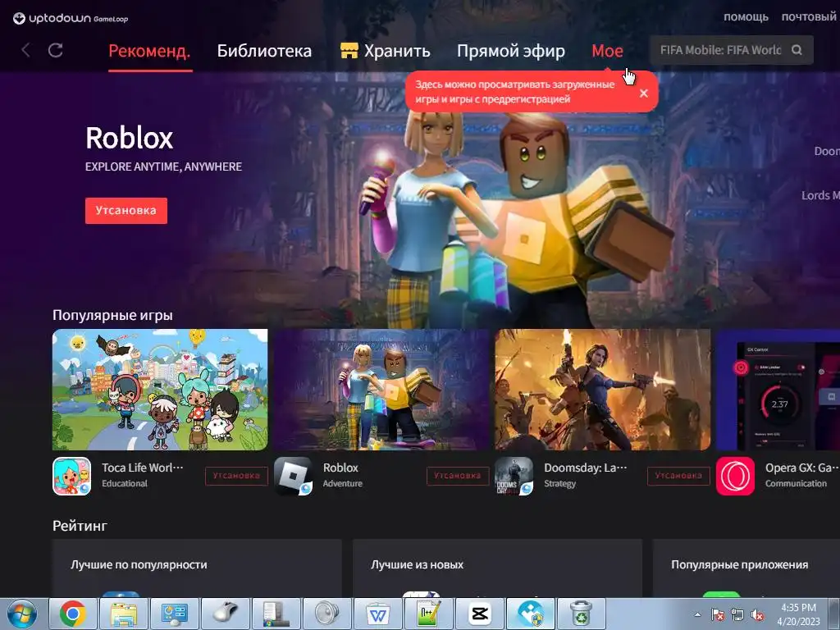
Task: Click the Doon… entry on banner side
Action: [827, 151]
